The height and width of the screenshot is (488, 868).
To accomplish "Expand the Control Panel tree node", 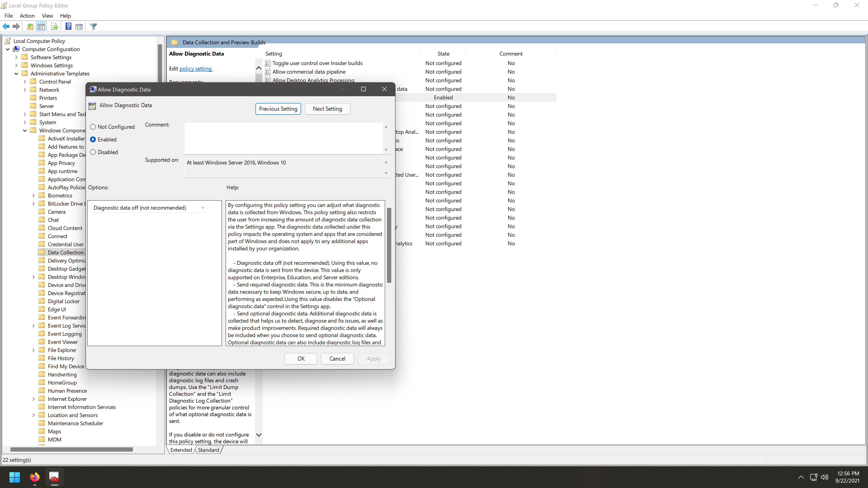I will [x=25, y=82].
